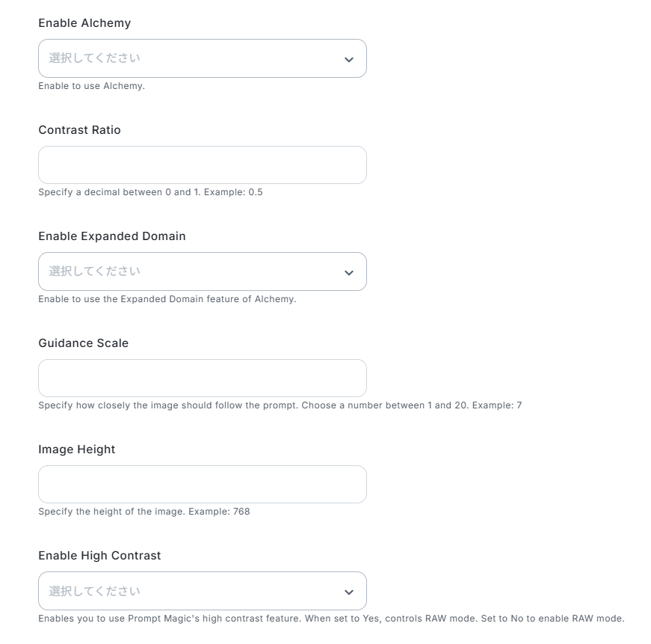Screen dimensions: 651x644
Task: Click the "Enable Expanded Domain" field label
Action: 112,236
